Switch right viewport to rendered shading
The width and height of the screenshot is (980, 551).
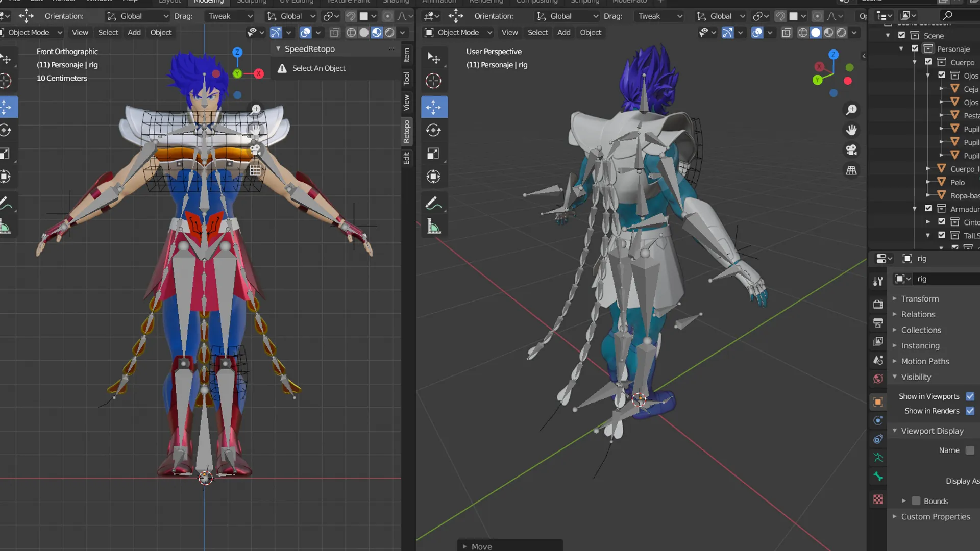pyautogui.click(x=841, y=32)
